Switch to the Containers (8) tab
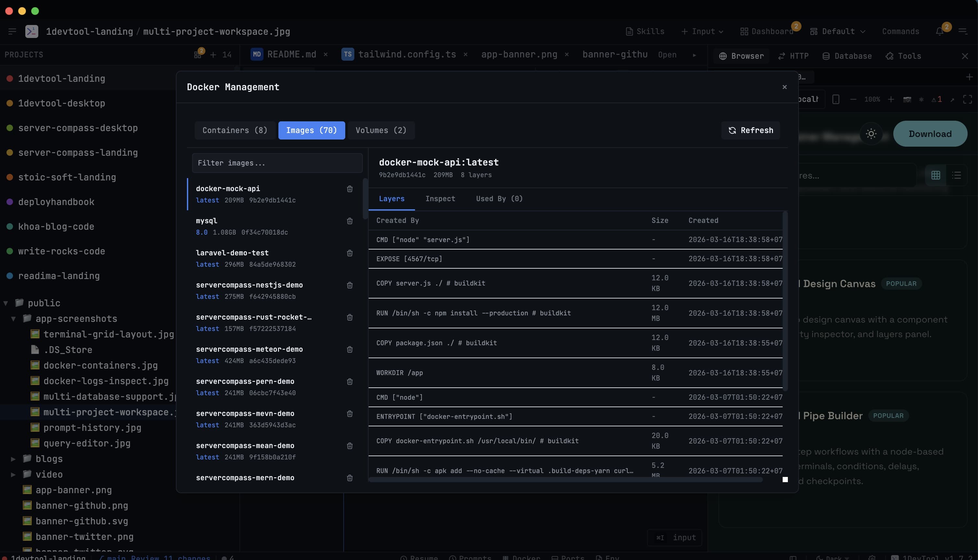 (x=235, y=130)
